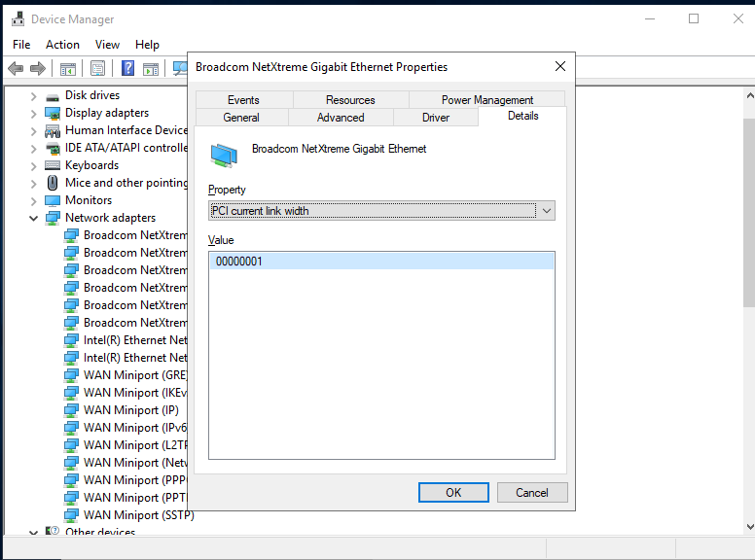Click the OK button
The image size is (755, 560).
(x=453, y=493)
